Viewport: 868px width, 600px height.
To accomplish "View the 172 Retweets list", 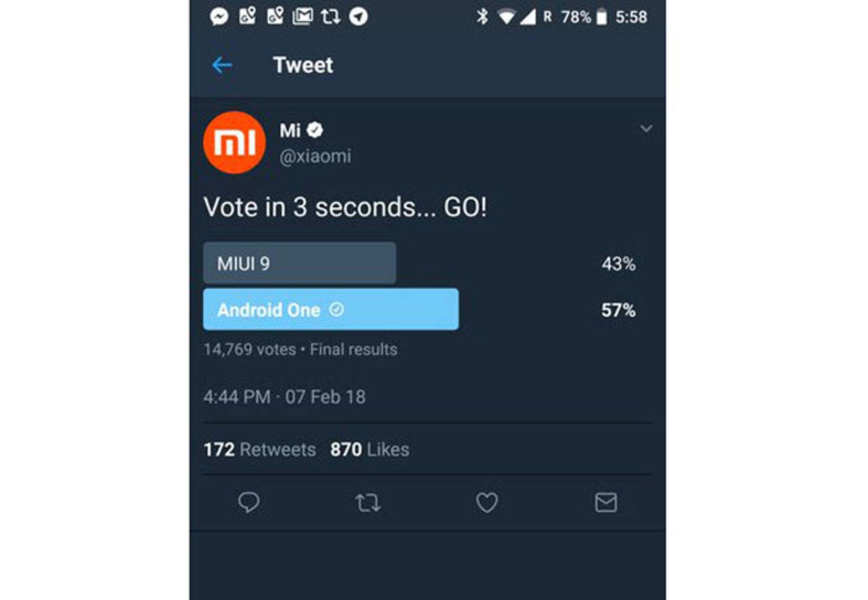I will point(259,450).
